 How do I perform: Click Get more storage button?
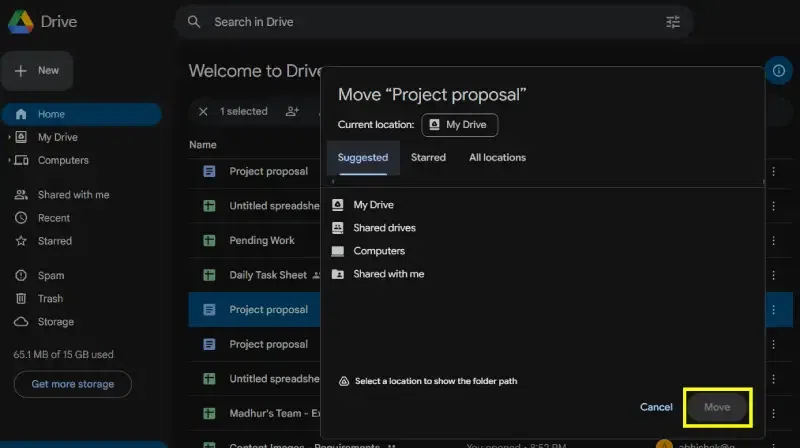point(72,384)
